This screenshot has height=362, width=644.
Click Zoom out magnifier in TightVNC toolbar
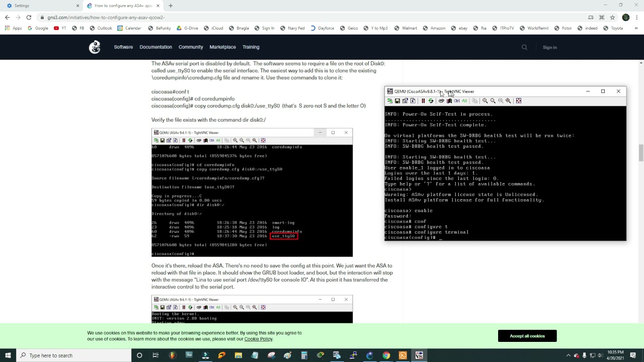point(493,101)
